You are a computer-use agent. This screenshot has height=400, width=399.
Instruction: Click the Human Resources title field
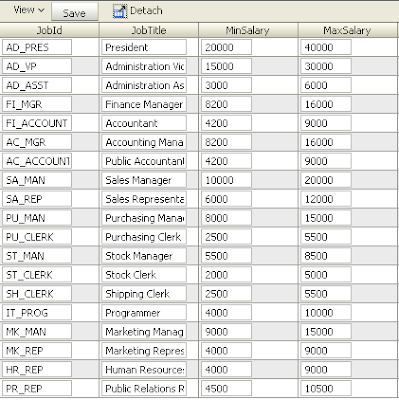coord(144,370)
